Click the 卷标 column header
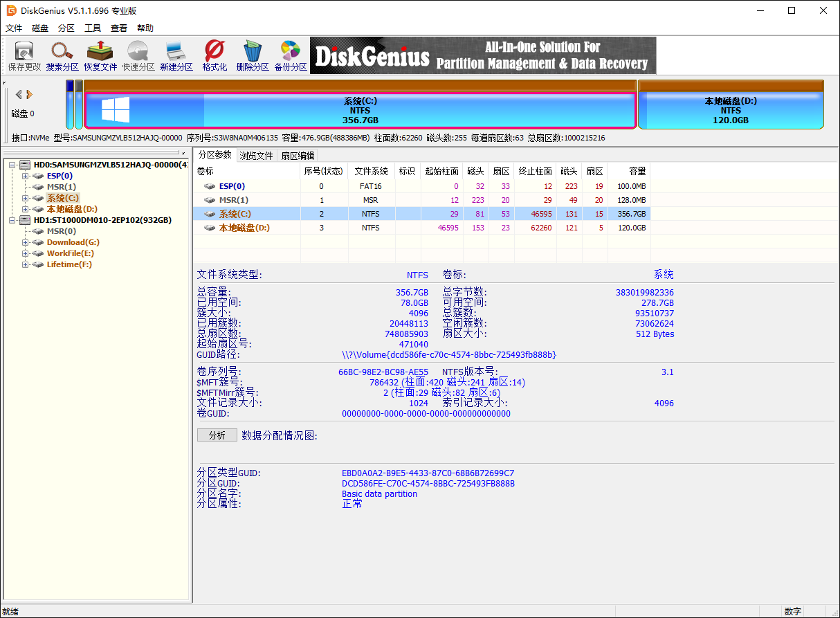This screenshot has height=618, width=840. (247, 171)
